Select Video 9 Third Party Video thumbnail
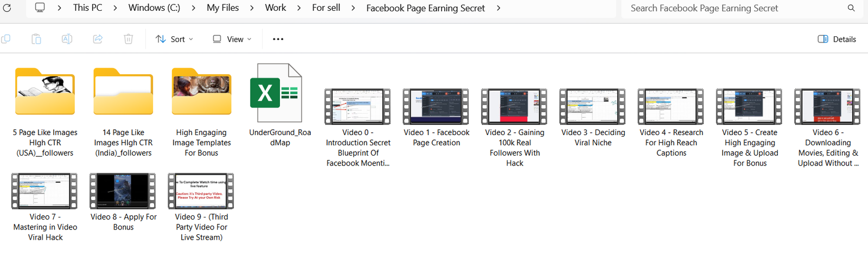This screenshot has height=263, width=868. pos(201,191)
